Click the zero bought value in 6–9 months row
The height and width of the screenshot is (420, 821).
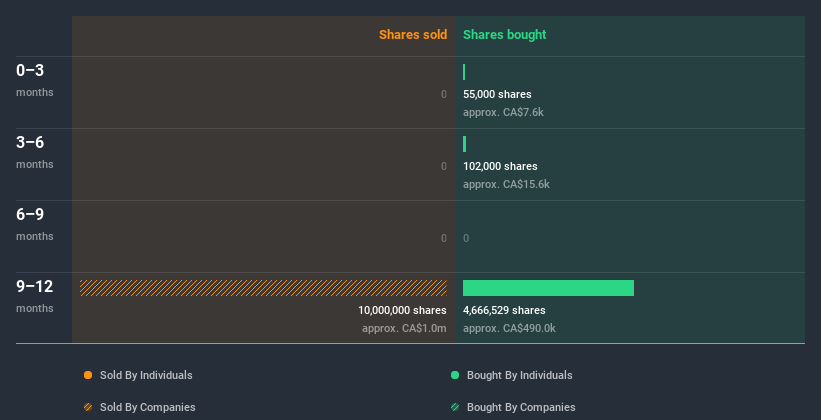tap(466, 238)
